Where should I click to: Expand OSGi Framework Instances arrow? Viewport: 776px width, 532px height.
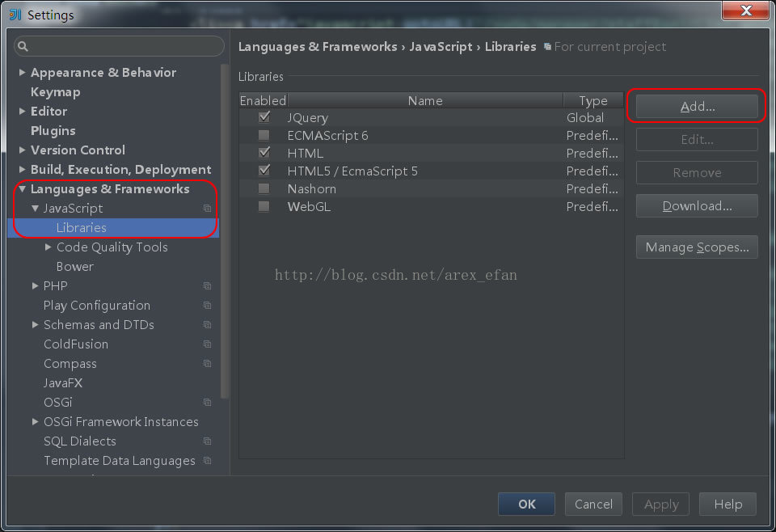pyautogui.click(x=35, y=422)
